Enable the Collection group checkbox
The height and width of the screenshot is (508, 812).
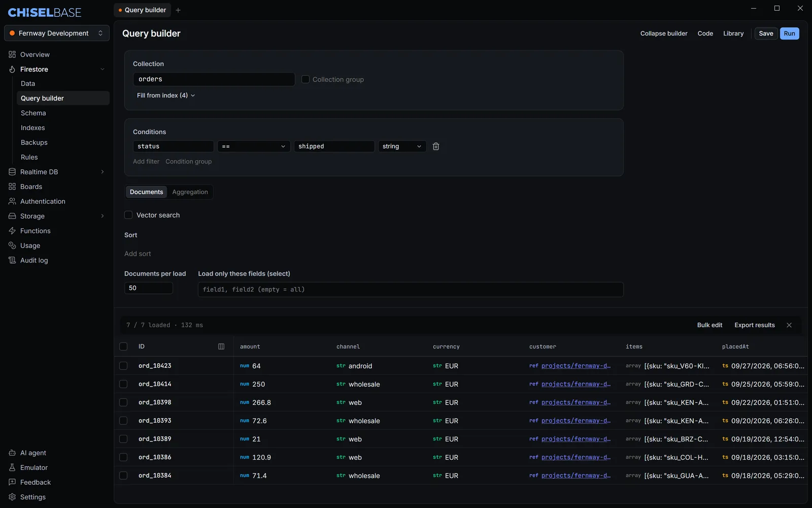[306, 79]
